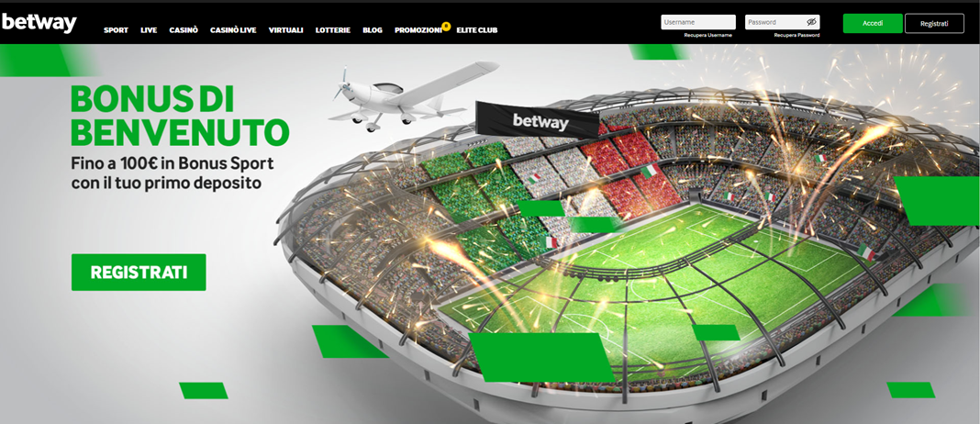Open CASINÒ LIVE from the navigation

pyautogui.click(x=233, y=30)
